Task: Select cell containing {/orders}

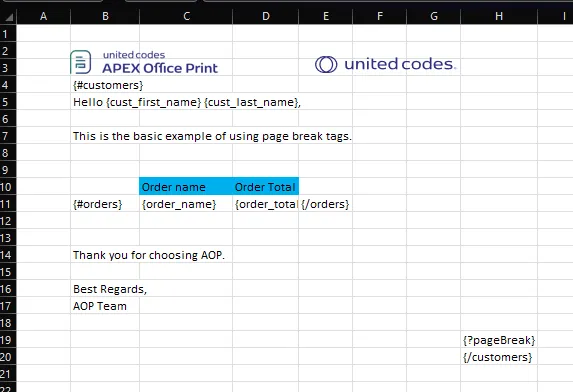Action: (326, 204)
